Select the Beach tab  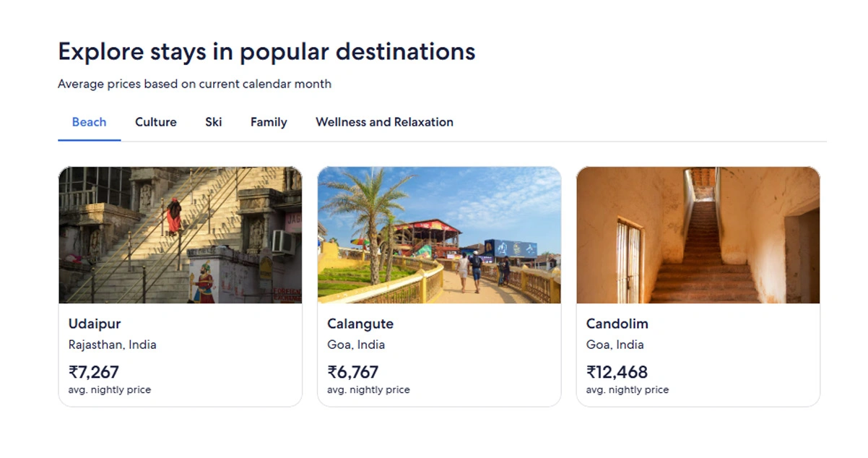coord(89,122)
